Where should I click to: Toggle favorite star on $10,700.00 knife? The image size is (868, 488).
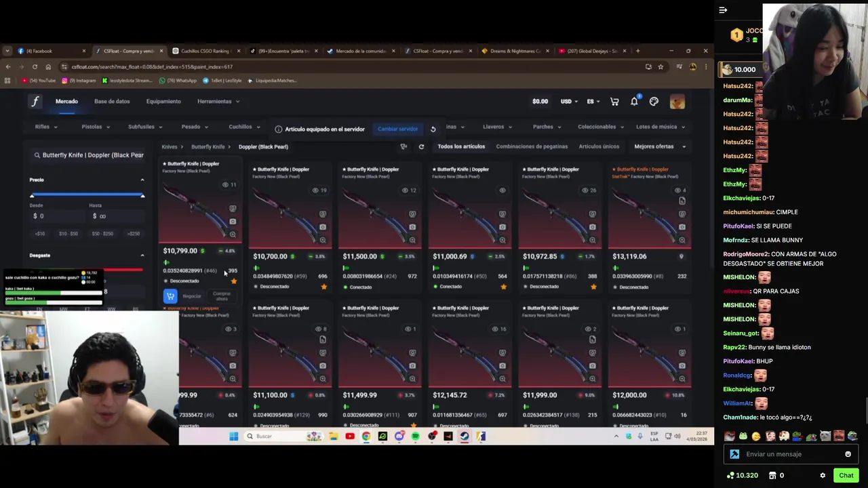323,287
